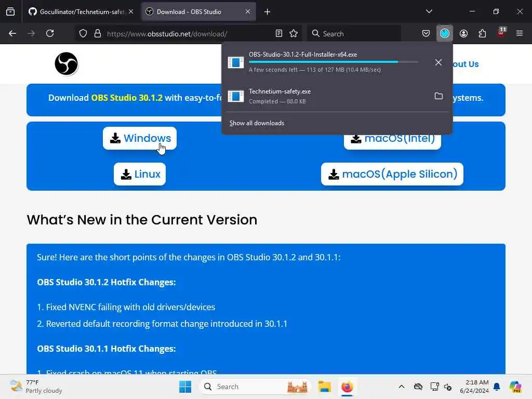Image resolution: width=532 pixels, height=399 pixels.
Task: Select the Download - OBS Studio tab
Action: 198,12
